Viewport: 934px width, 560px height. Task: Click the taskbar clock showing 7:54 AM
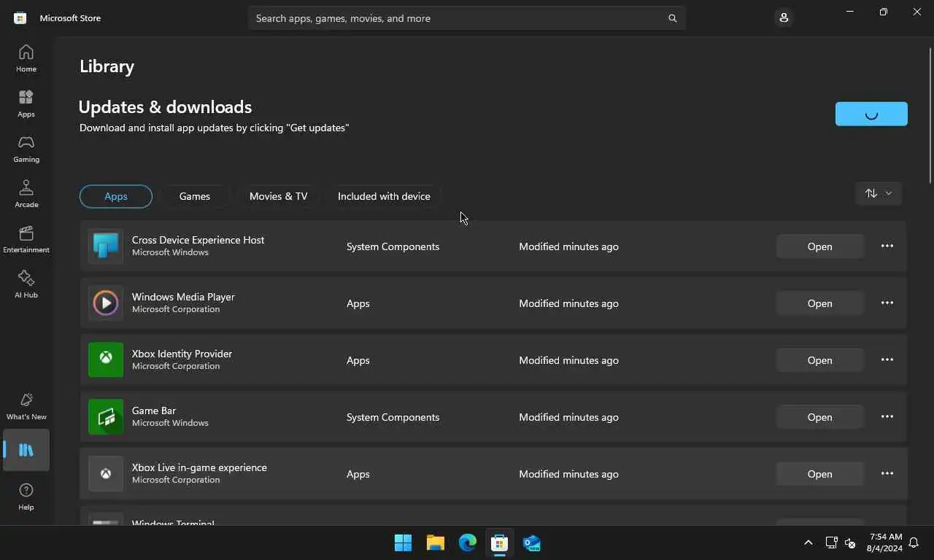(884, 542)
